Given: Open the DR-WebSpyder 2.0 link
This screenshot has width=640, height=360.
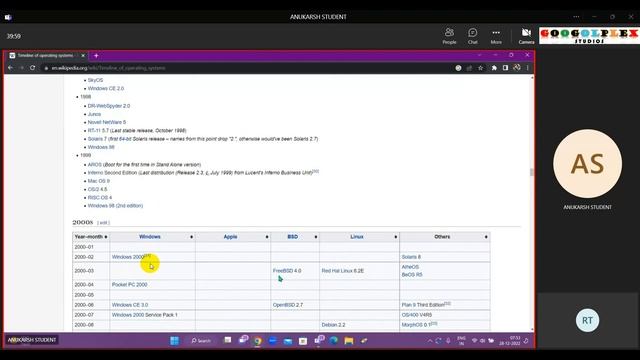Looking at the screenshot, I should coord(109,106).
